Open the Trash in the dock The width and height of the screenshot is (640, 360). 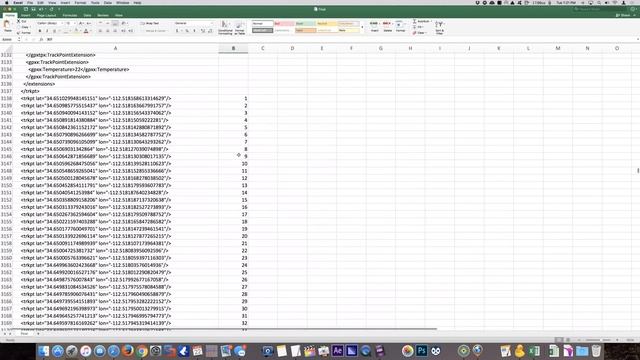pyautogui.click(x=596, y=351)
